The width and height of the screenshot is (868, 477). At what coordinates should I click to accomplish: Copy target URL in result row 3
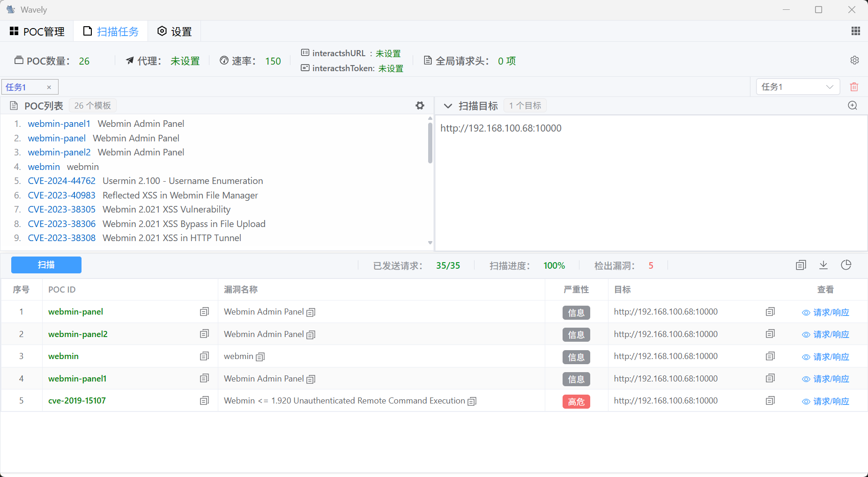click(770, 356)
